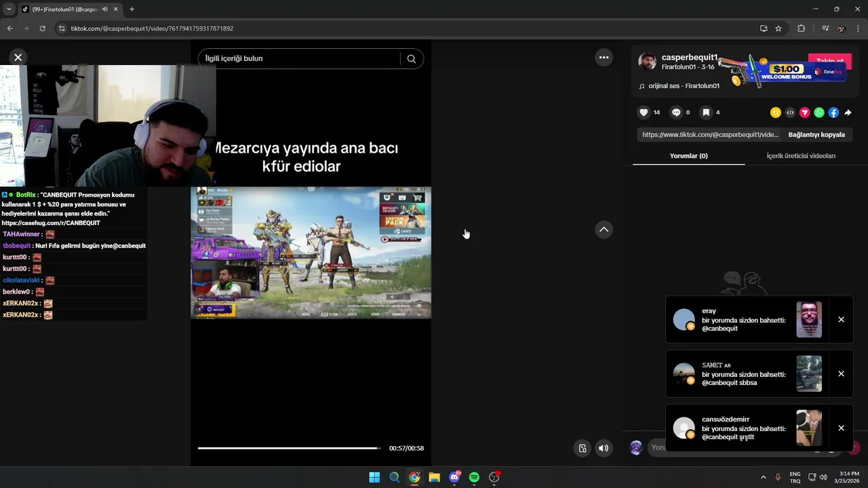Close the Firartolun01 TikTok tab

point(116,9)
